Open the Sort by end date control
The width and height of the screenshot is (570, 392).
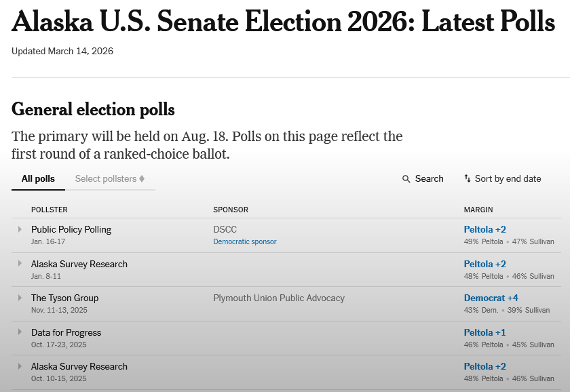coord(508,179)
